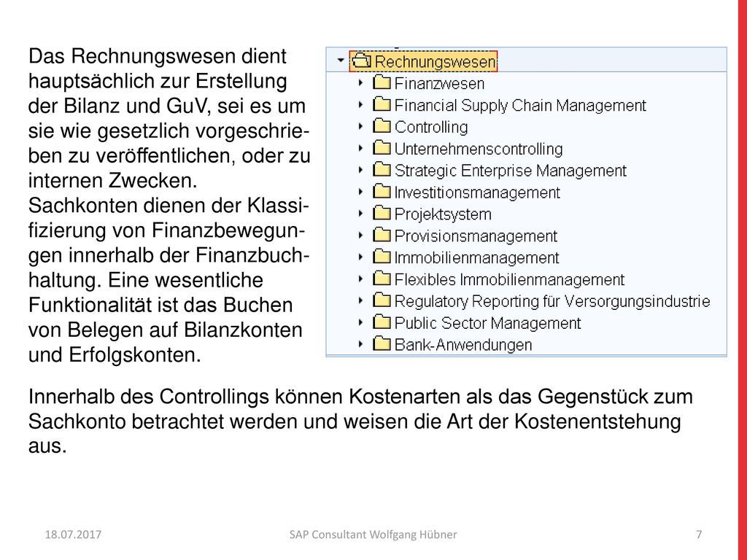The image size is (747, 560).
Task: Click the Provisionsmanagement folder icon
Action: pyautogui.click(x=382, y=235)
